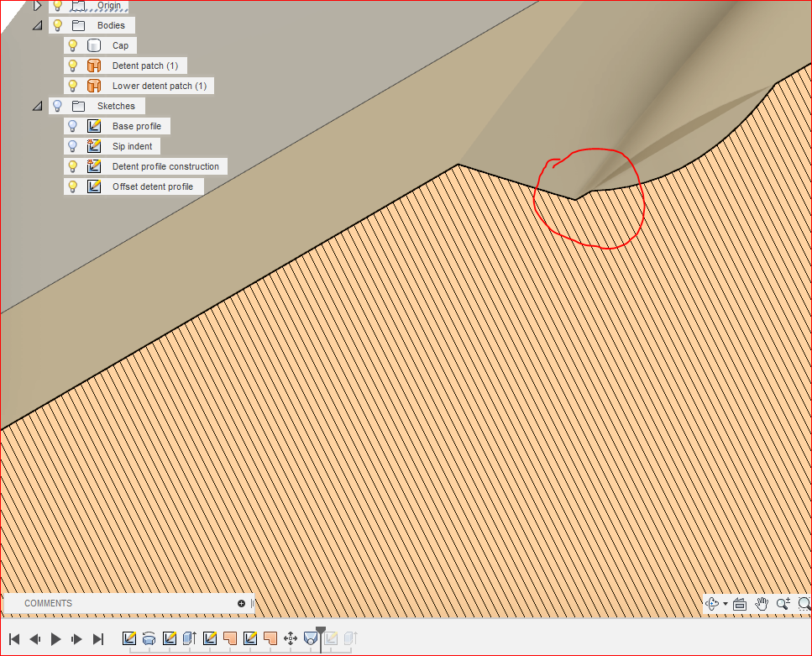The height and width of the screenshot is (656, 812).
Task: Select the Lower detent patch (1) label
Action: coord(160,86)
